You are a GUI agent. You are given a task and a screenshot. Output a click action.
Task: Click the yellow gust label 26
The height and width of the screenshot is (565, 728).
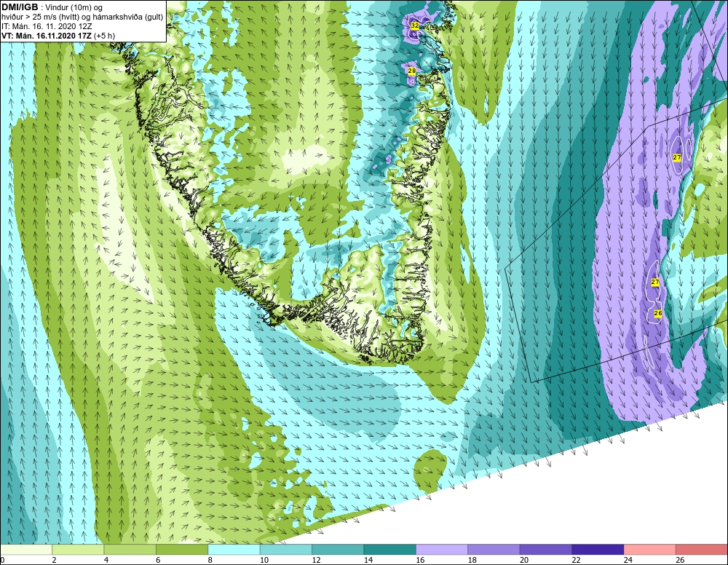(x=657, y=313)
